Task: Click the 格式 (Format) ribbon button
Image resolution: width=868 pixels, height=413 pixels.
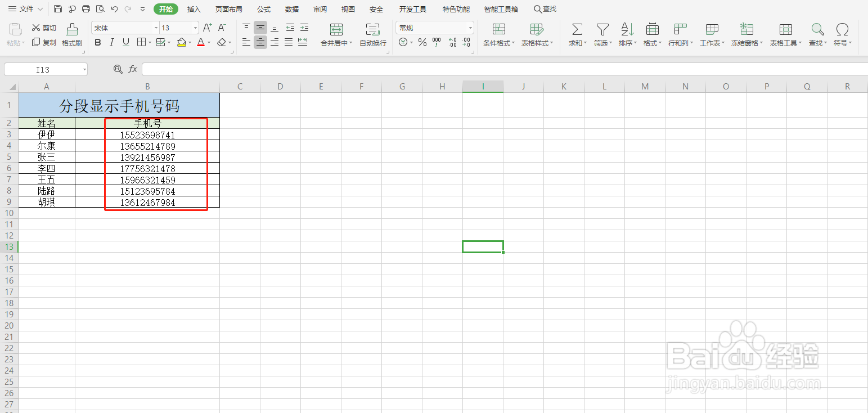Action: click(652, 34)
